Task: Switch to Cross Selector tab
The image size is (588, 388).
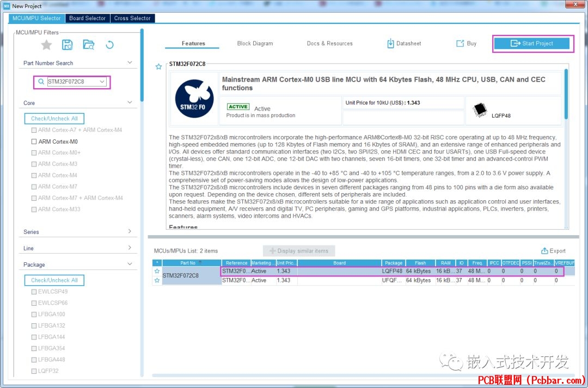Action: coord(132,18)
